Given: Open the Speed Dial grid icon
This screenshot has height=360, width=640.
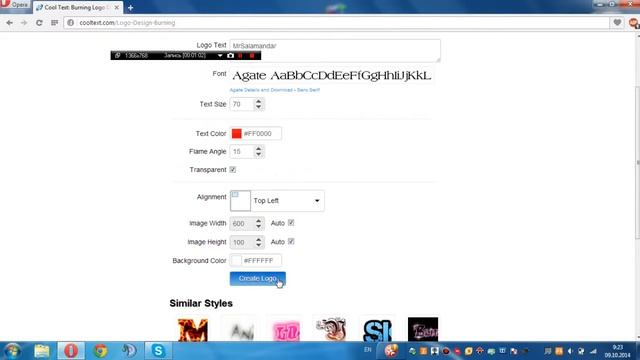Looking at the screenshot, I should [54, 23].
